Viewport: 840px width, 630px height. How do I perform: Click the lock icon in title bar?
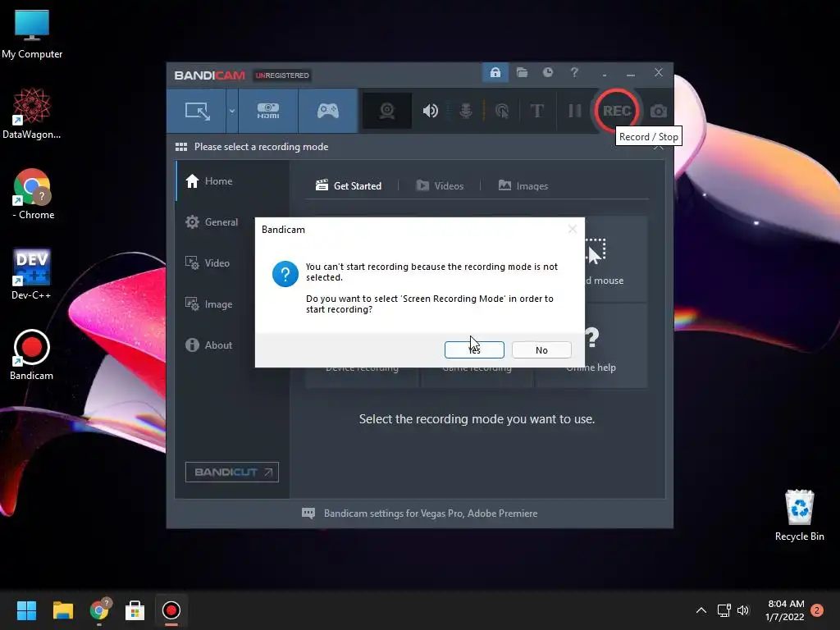[495, 72]
